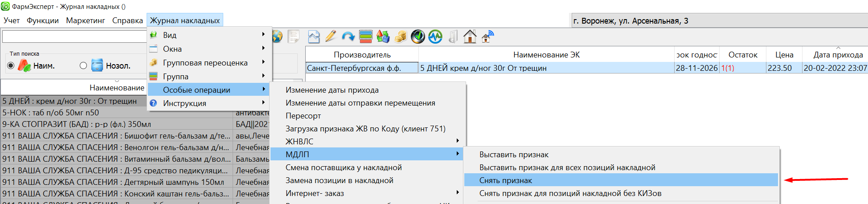Image resolution: width=868 pixels, height=204 pixels.
Task: Click the stacked colored bars toolbar icon
Action: 365,37
